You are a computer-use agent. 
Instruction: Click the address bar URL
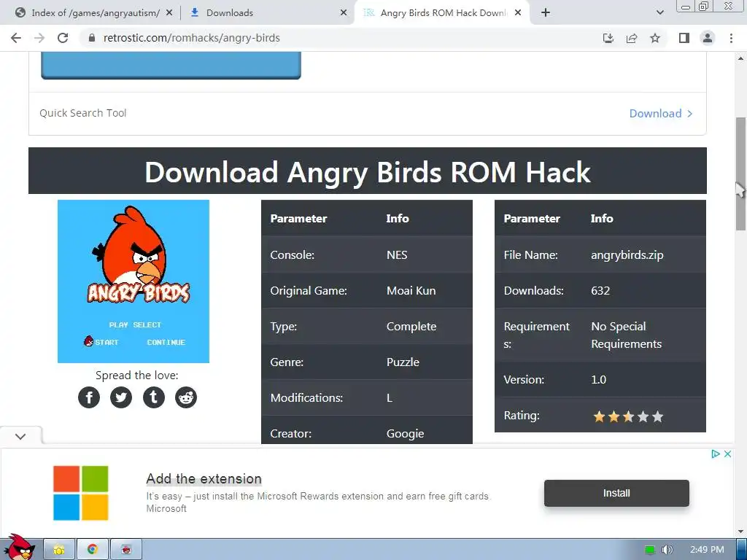(x=192, y=38)
